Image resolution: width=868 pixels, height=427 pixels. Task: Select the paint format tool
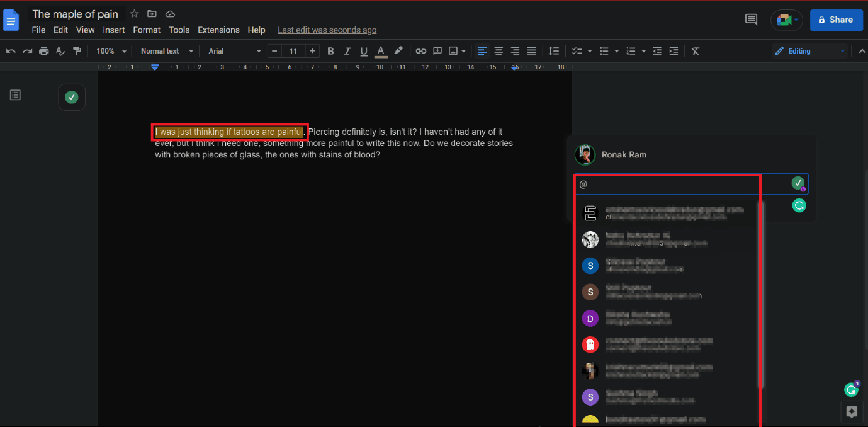[x=77, y=51]
